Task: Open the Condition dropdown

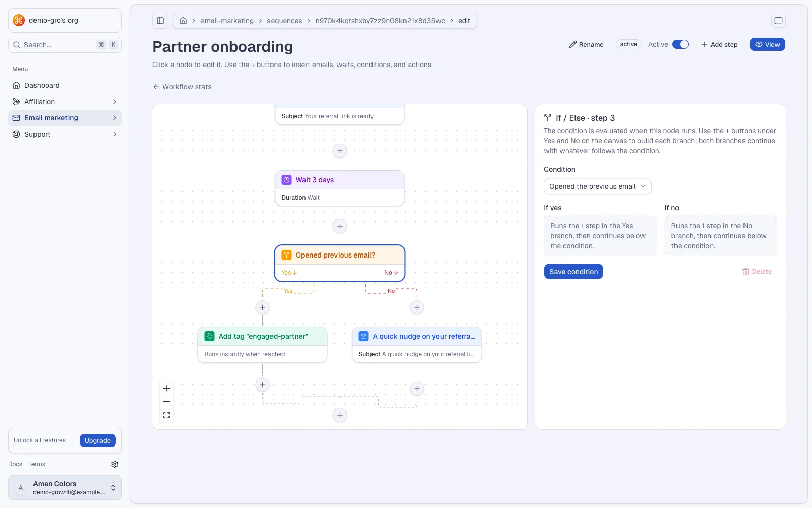Action: pyautogui.click(x=597, y=186)
